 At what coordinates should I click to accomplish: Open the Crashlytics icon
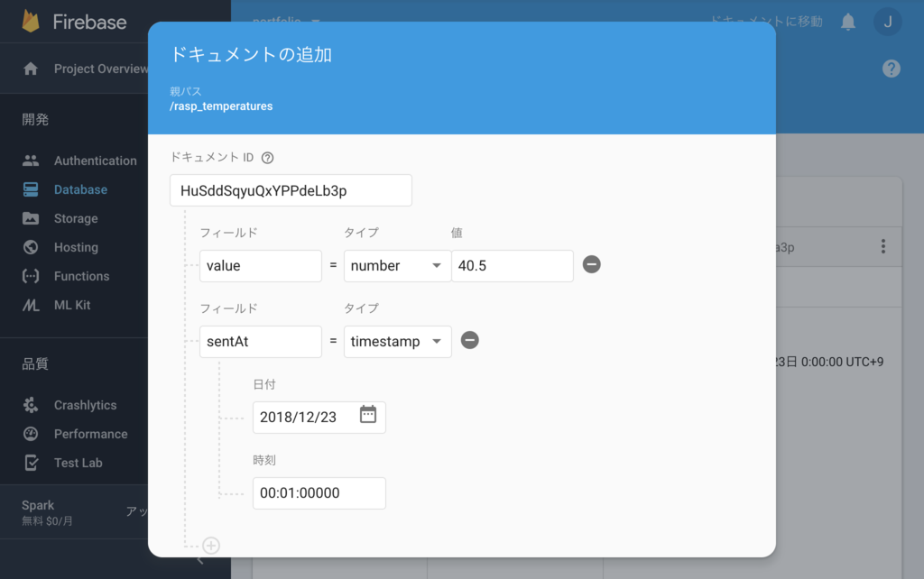pos(31,405)
